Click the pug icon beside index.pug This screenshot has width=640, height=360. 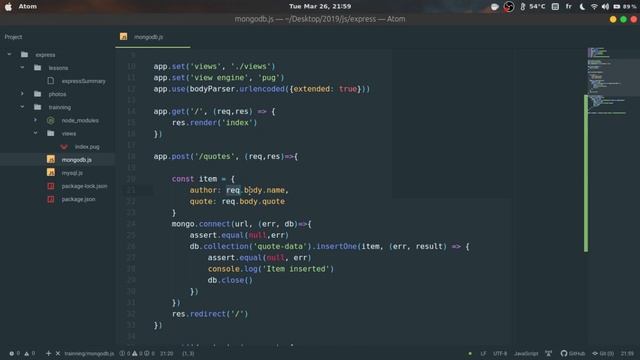tap(64, 147)
